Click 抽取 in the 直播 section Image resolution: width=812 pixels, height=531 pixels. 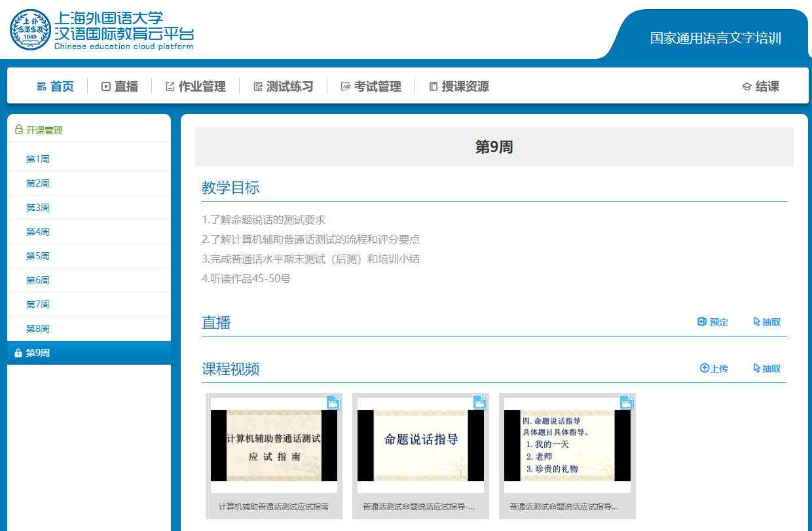(x=767, y=322)
